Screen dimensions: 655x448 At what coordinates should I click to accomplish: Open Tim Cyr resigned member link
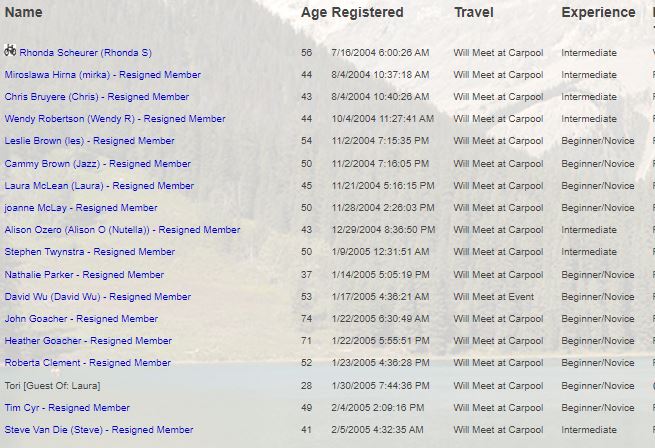click(x=67, y=408)
